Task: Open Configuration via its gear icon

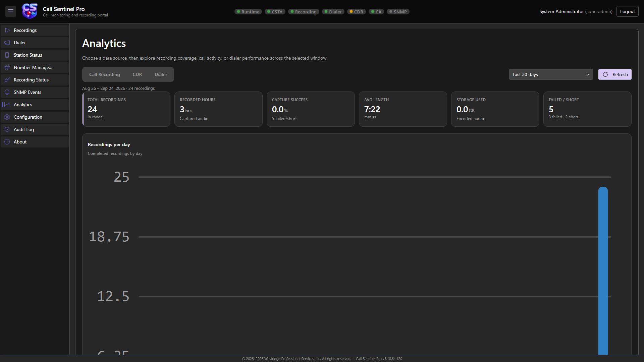Action: point(7,117)
